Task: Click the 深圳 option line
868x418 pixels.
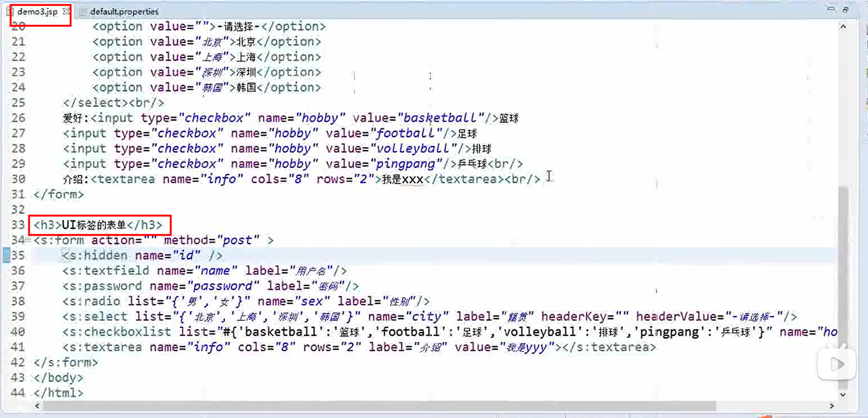Action: coord(206,72)
